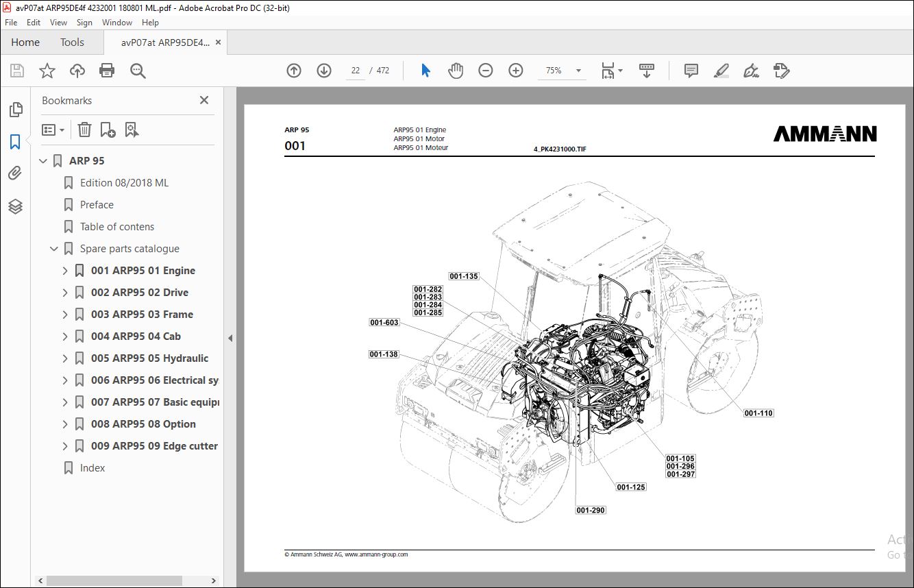The image size is (914, 588).
Task: Toggle the Bookmarks panel icon
Action: [15, 142]
